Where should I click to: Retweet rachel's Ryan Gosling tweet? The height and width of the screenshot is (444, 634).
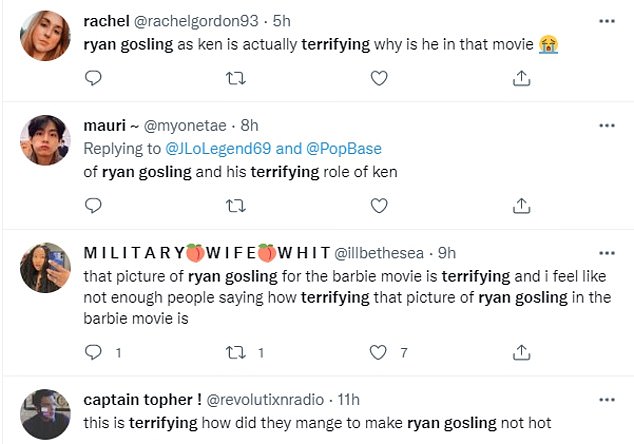(235, 78)
